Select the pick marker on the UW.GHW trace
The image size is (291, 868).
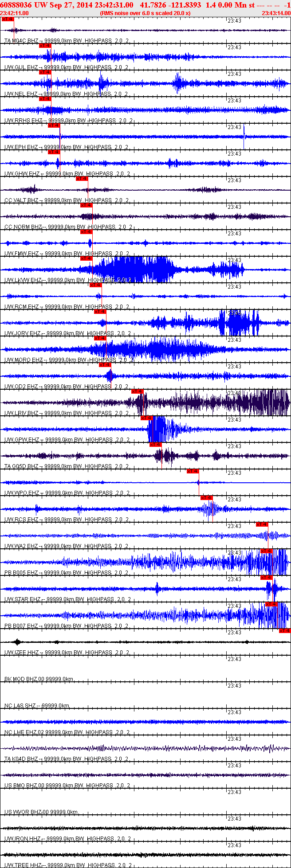pos(54,152)
